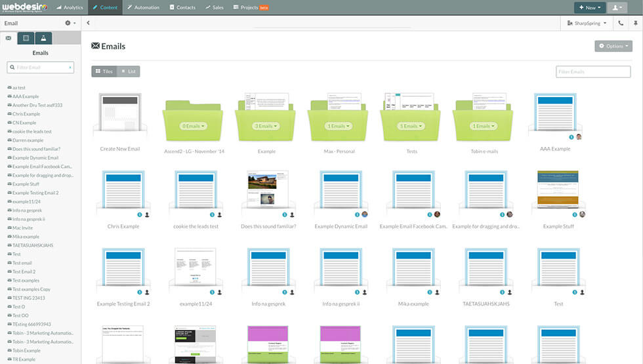This screenshot has width=643, height=364.
Task: Click the phone icon in the toolbar
Action: pyautogui.click(x=621, y=23)
